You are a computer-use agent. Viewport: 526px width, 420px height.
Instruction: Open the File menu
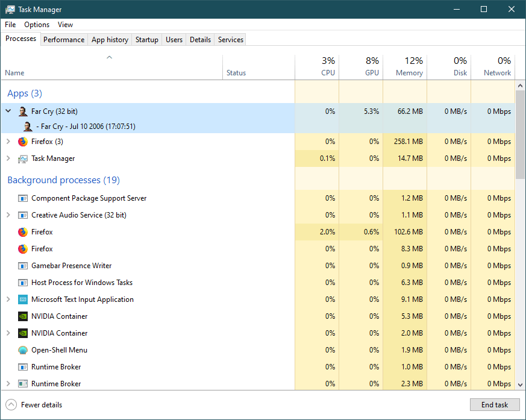(10, 25)
